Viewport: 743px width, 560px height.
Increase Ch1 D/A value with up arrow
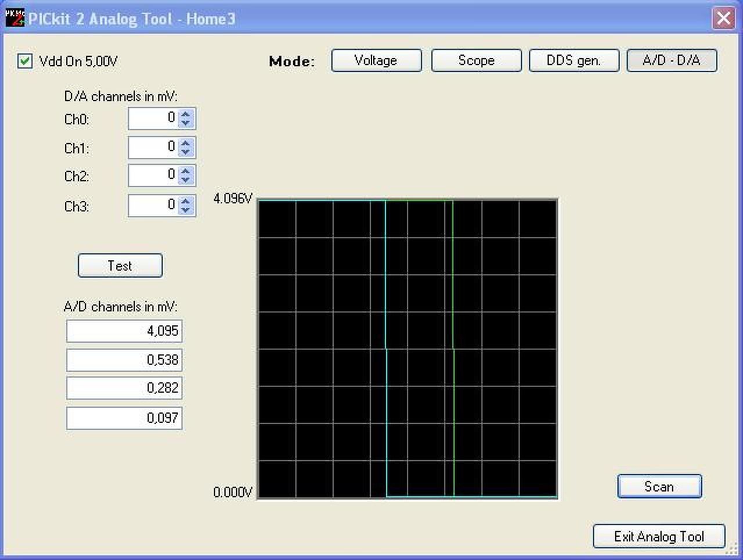186,143
